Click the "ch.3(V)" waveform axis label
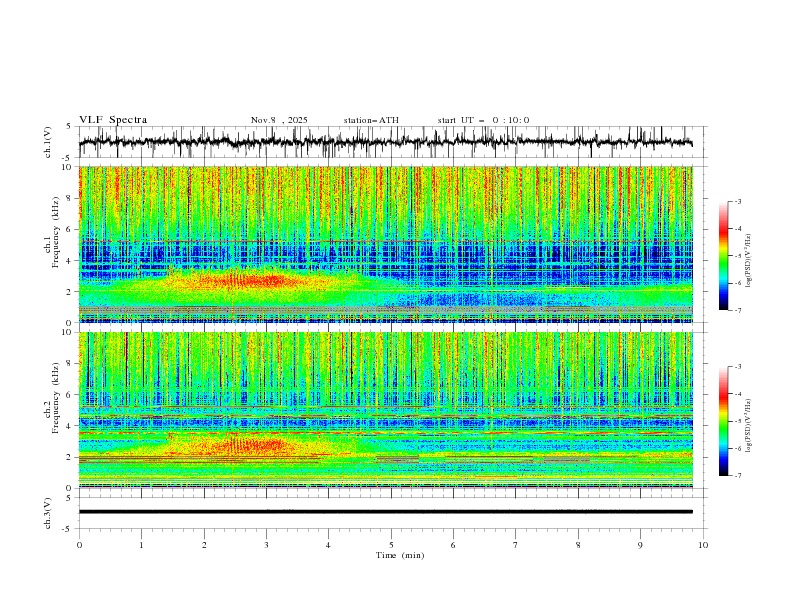Viewport: 792px width, 612px height. click(x=48, y=513)
